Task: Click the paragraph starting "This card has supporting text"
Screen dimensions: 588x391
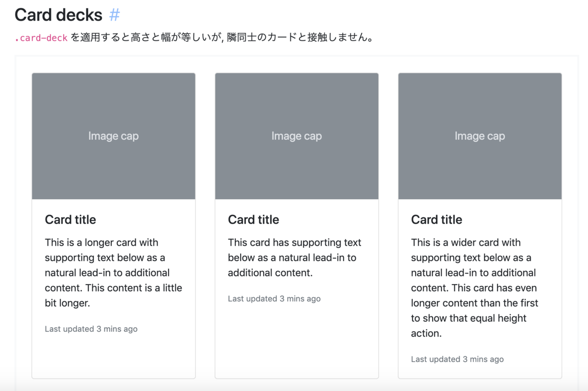Action: [295, 258]
